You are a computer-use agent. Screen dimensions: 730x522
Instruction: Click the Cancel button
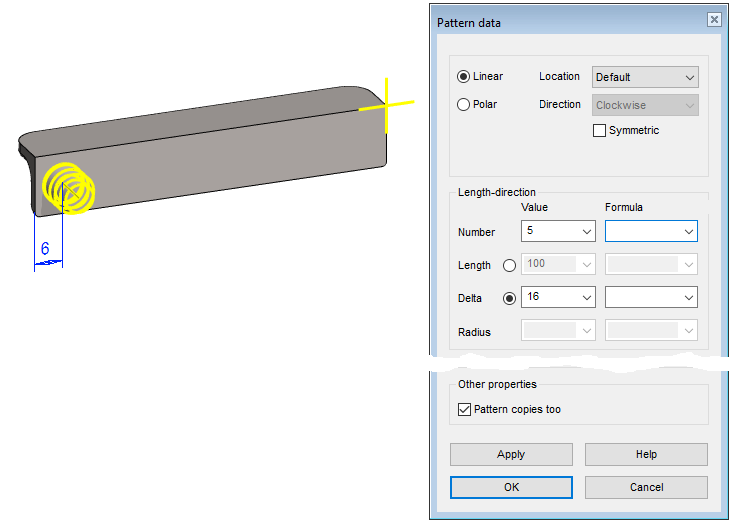coord(646,487)
